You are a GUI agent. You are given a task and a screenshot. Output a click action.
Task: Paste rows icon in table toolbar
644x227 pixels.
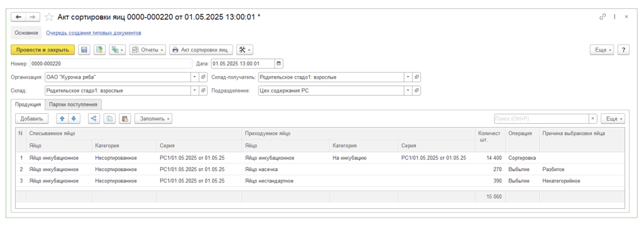pos(125,119)
